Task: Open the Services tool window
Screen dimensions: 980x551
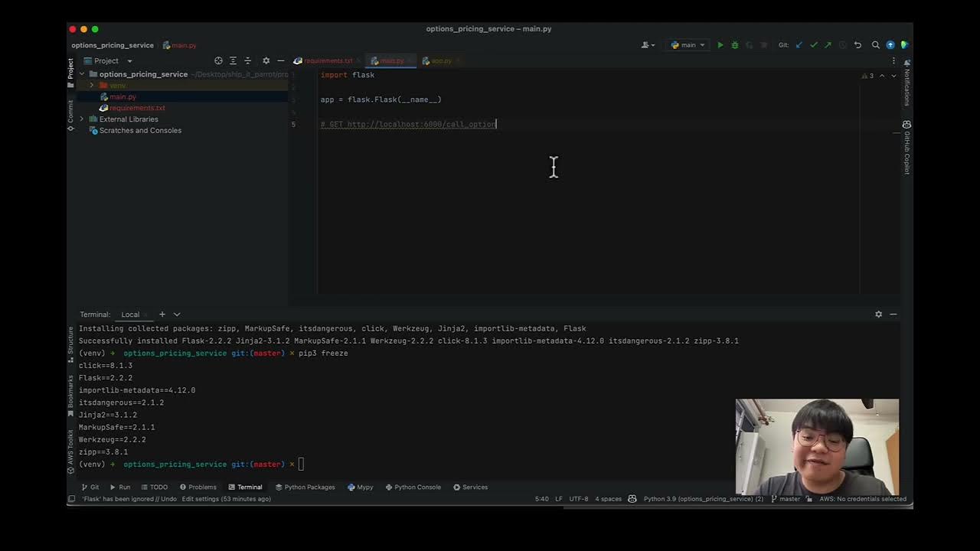Action: pyautogui.click(x=470, y=487)
